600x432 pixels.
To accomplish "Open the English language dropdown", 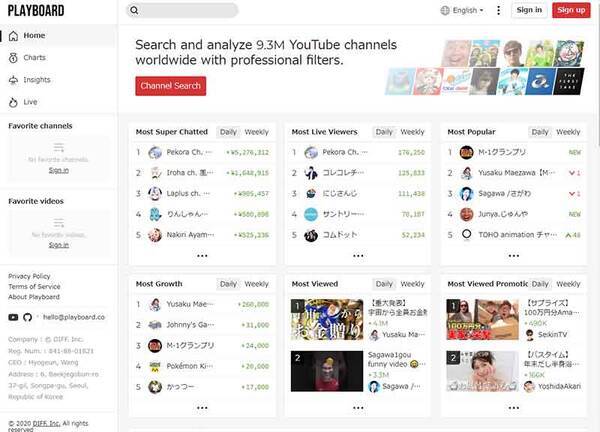I will [x=462, y=10].
